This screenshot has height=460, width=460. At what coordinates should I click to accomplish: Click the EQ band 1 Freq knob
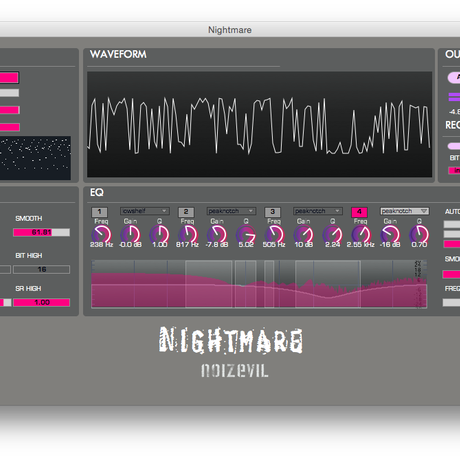point(101,234)
